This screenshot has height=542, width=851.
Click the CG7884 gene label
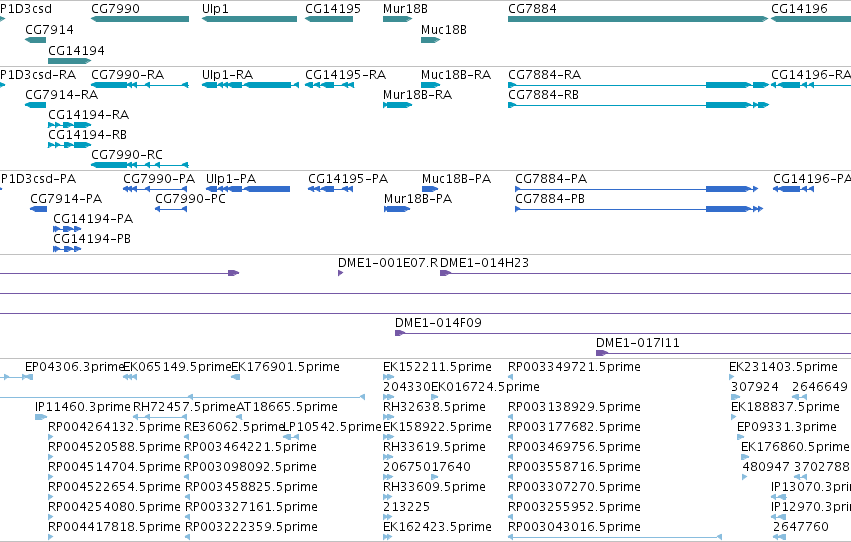[532, 9]
